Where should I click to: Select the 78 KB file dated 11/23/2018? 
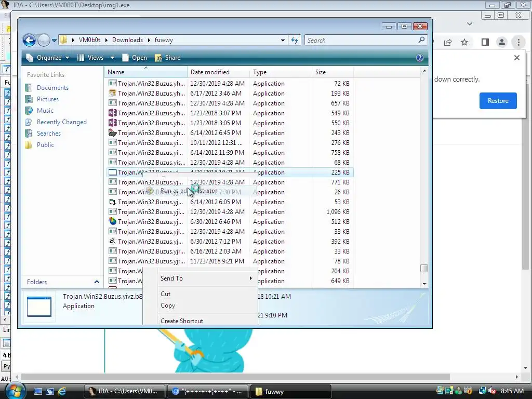230,261
